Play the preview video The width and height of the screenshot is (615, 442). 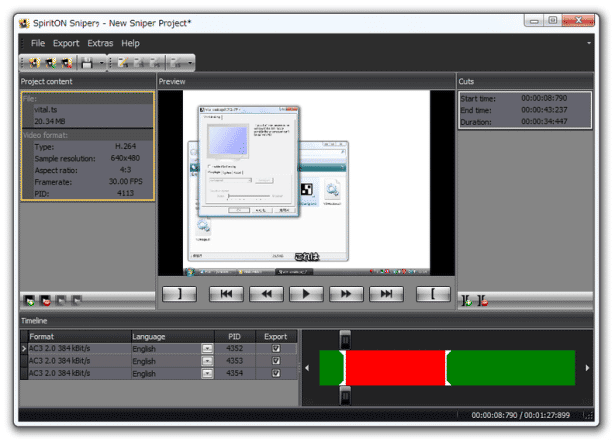306,294
